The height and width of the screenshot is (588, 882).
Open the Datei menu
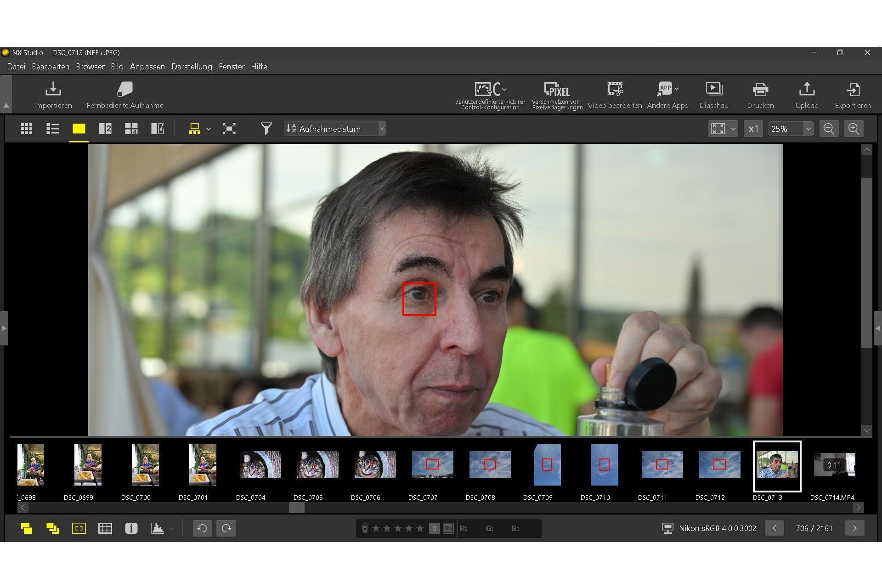[16, 67]
